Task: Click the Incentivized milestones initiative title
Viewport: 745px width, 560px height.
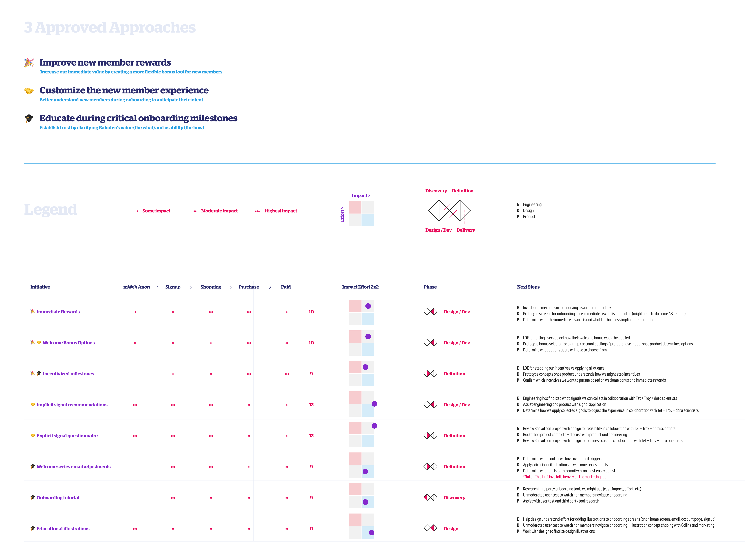Action: [x=68, y=374]
